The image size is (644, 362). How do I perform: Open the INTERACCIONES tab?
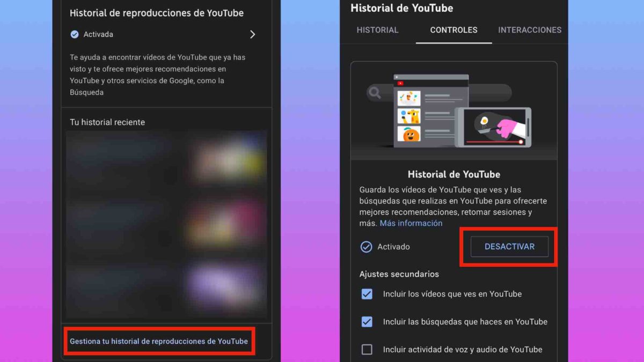[530, 30]
